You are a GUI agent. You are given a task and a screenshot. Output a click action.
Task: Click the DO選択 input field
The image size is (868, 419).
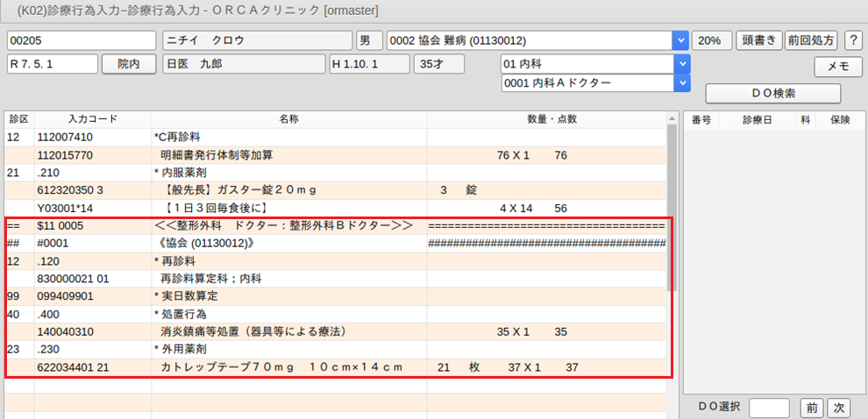click(x=769, y=408)
